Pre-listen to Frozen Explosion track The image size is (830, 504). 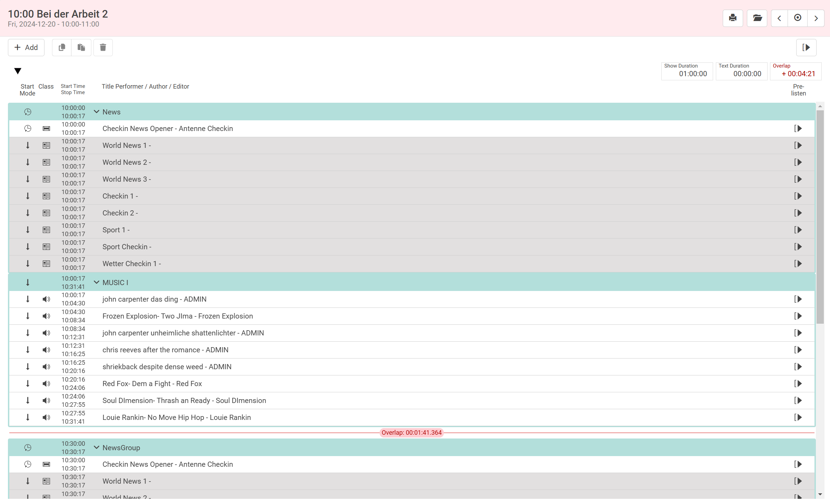798,316
